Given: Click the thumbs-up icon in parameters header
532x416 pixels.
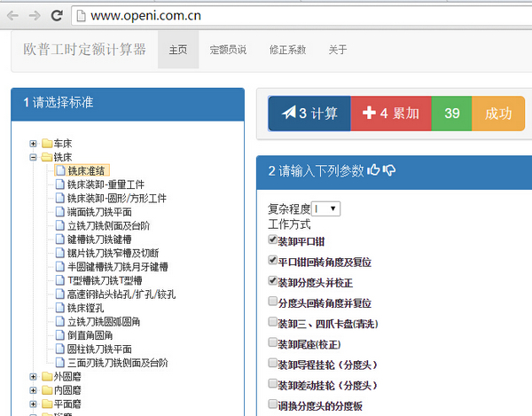Looking at the screenshot, I should click(x=373, y=169).
